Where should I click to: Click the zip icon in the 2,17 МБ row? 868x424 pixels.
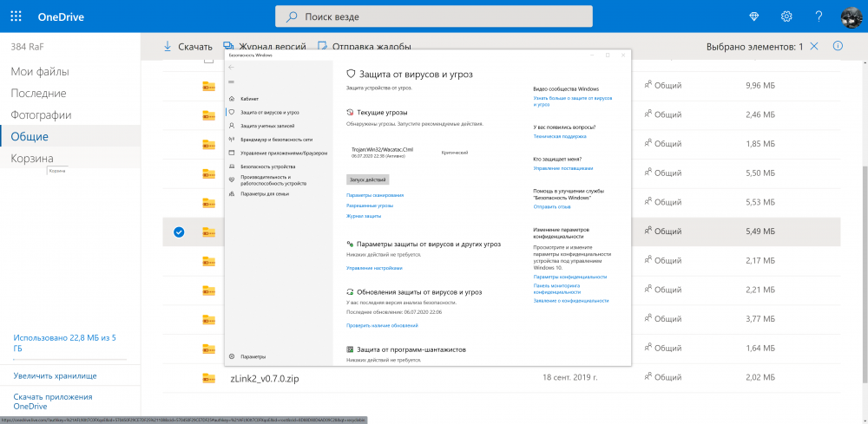tap(208, 262)
